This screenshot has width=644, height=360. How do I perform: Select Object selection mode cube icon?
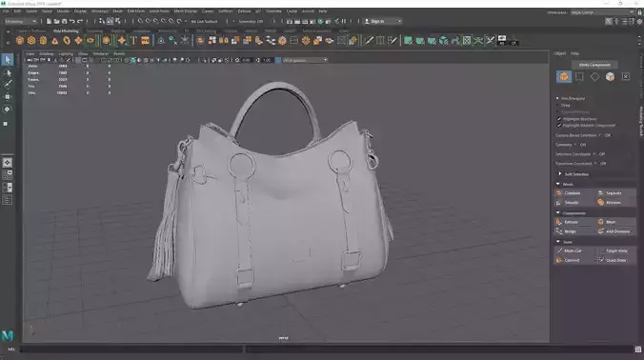click(x=564, y=77)
